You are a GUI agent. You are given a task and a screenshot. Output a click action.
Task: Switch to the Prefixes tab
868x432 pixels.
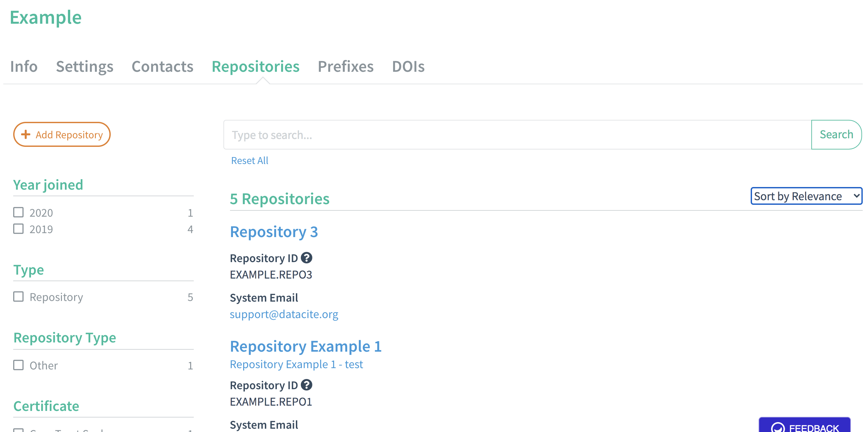(345, 66)
